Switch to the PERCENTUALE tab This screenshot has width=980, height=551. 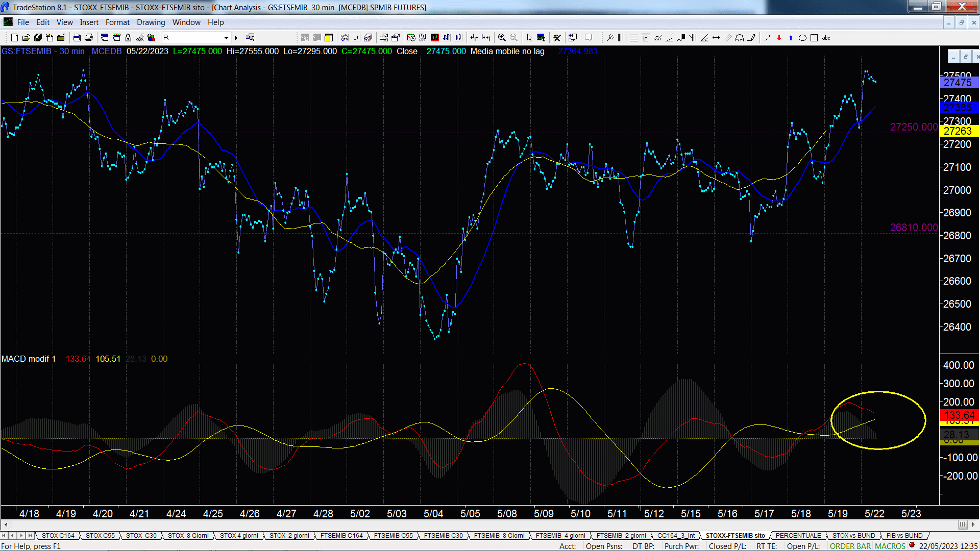798,536
